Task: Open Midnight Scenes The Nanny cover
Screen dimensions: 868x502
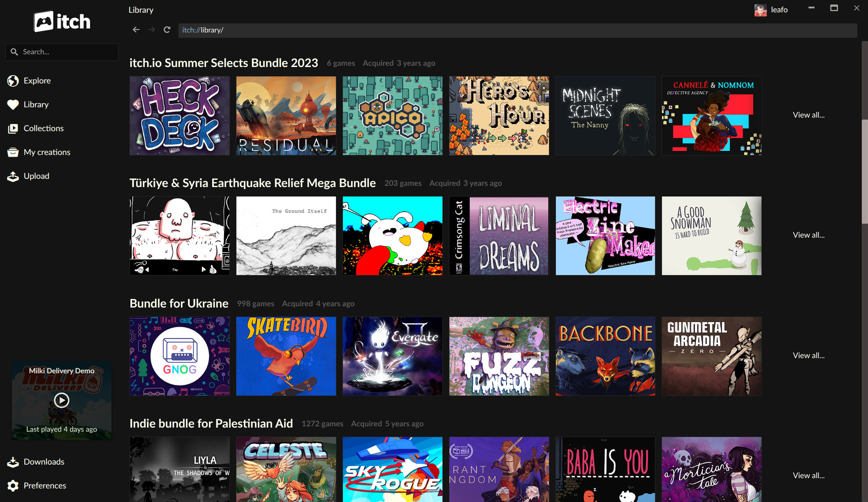Action: pos(605,116)
